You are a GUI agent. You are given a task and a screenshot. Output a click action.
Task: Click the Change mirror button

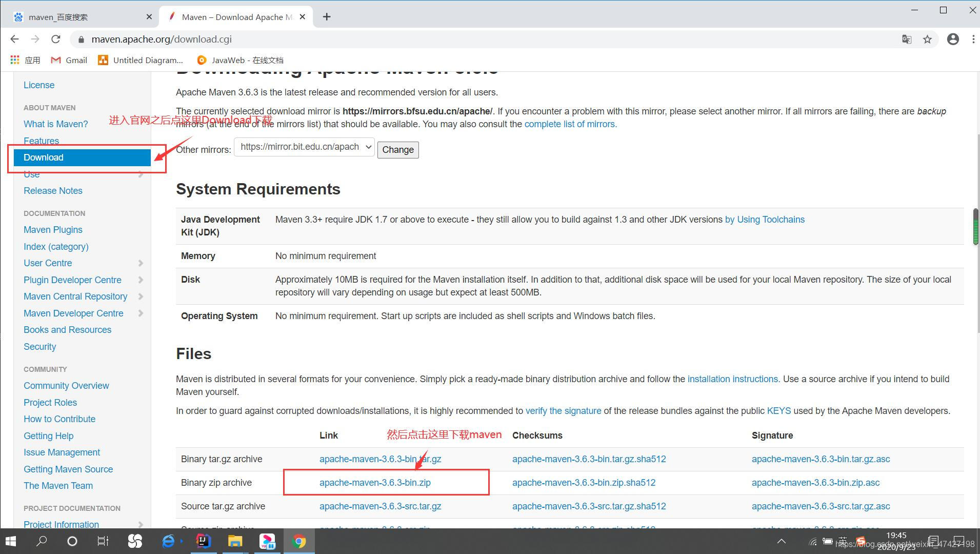pyautogui.click(x=398, y=150)
